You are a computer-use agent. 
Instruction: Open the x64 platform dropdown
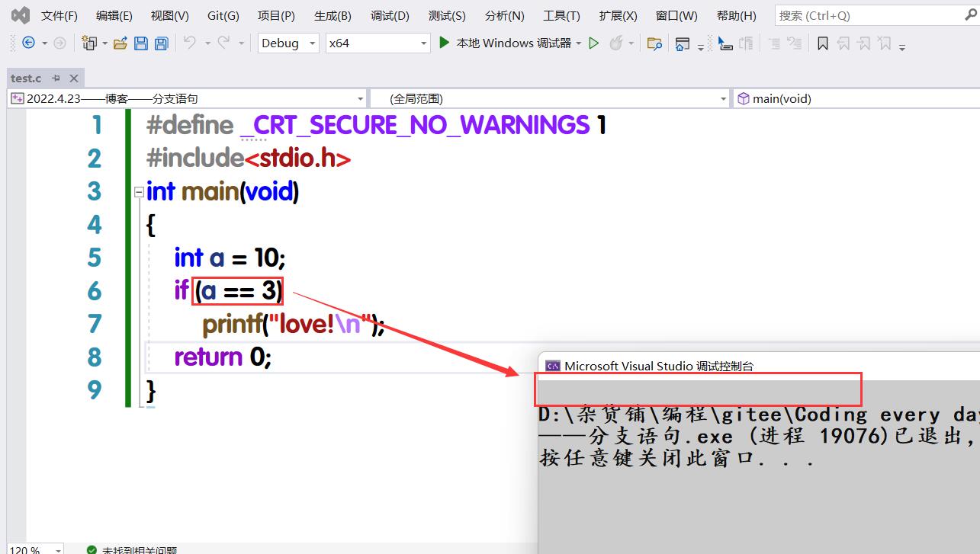[x=378, y=43]
